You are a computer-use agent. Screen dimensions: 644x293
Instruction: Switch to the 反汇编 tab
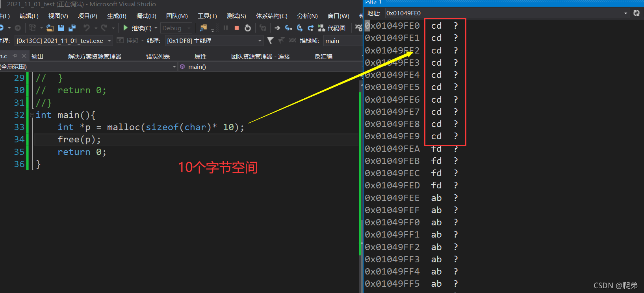(x=323, y=56)
